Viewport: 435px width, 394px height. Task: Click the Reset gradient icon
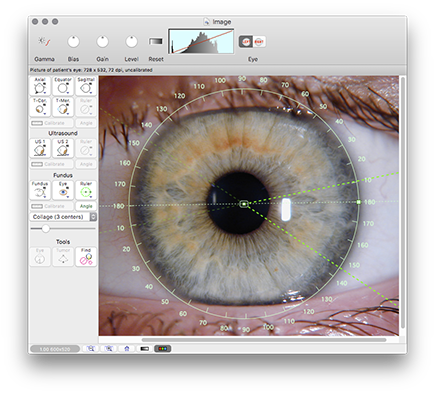(x=156, y=41)
